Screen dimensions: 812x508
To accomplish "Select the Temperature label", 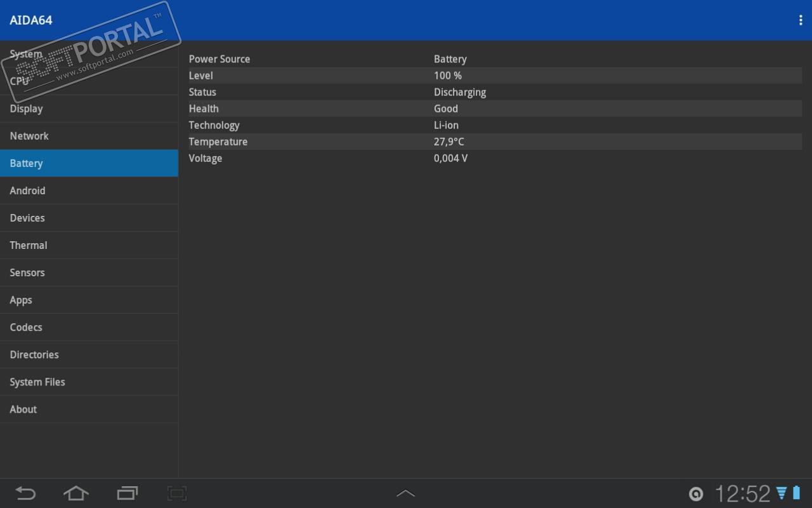I will click(x=218, y=142).
